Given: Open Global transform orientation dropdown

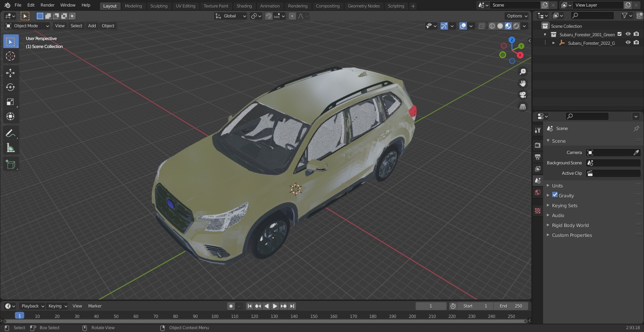Looking at the screenshot, I should [x=231, y=16].
